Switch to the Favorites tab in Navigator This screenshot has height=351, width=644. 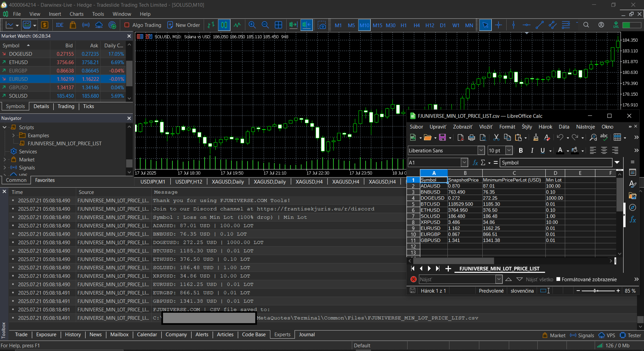point(45,180)
